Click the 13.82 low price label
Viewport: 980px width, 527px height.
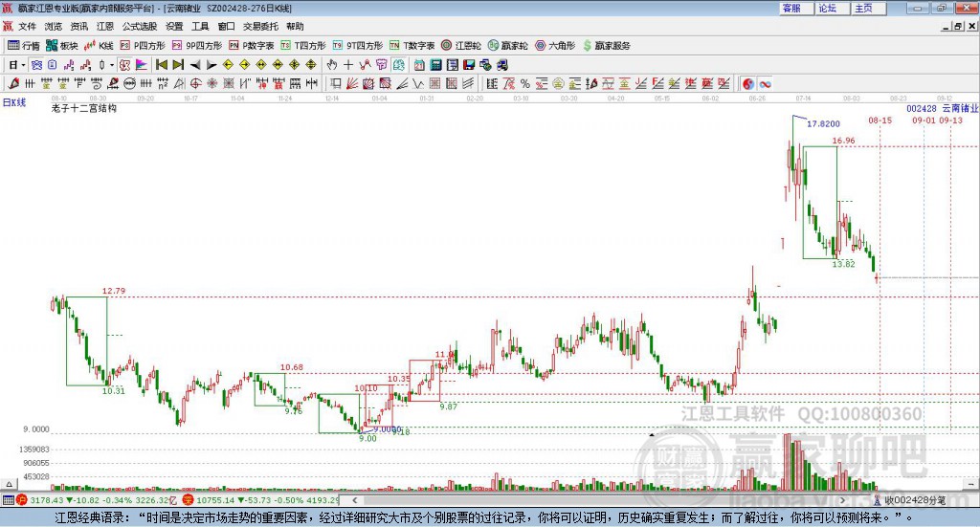coord(843,264)
